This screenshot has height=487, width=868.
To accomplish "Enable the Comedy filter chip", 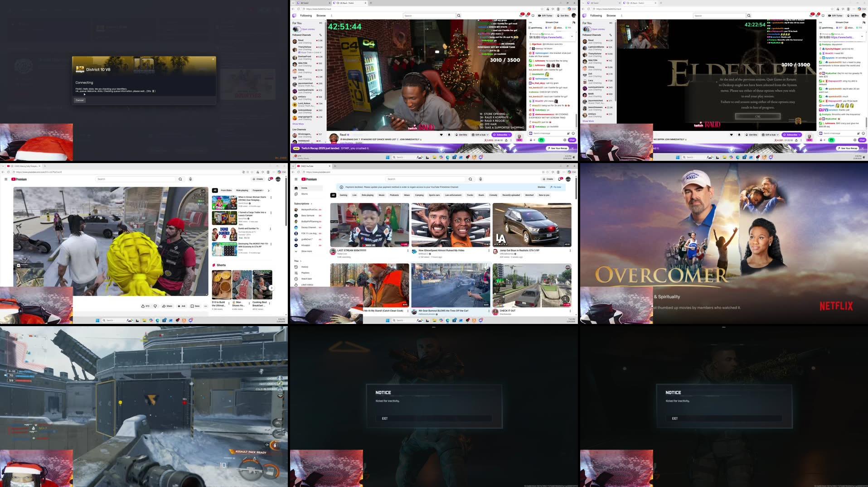I will point(493,195).
